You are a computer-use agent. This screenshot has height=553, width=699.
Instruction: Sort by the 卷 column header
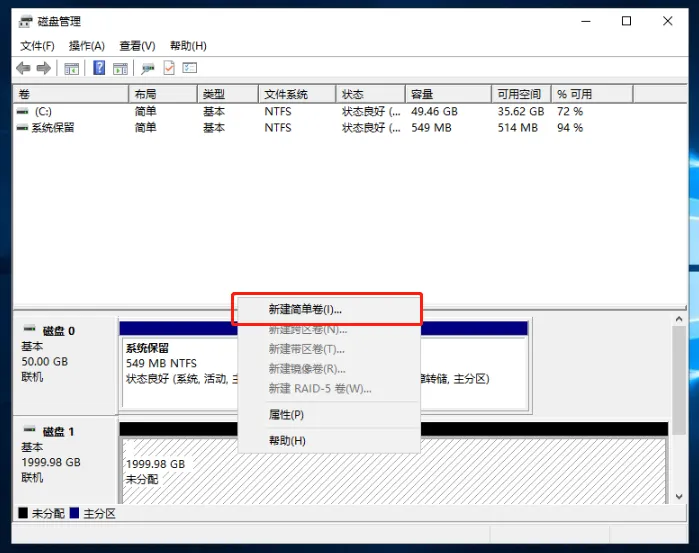point(71,94)
